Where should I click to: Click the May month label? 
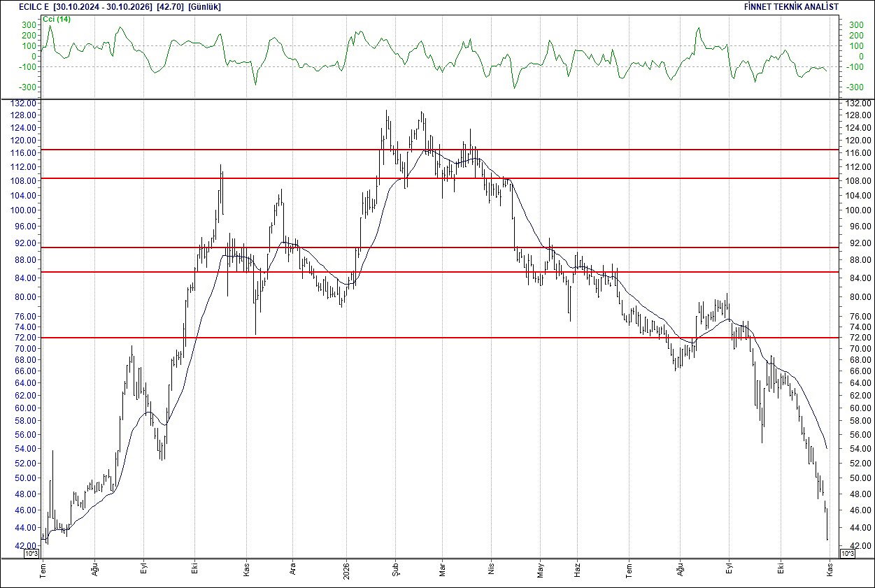541,571
